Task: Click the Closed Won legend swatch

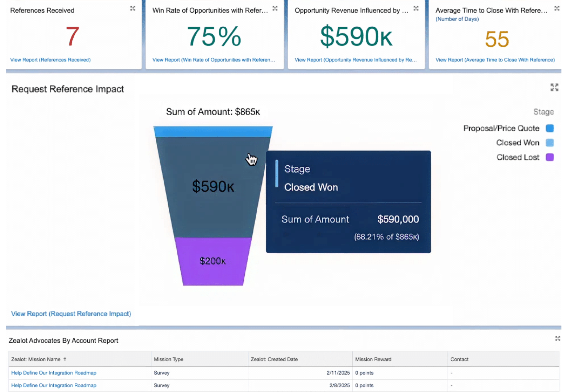Action: [550, 143]
